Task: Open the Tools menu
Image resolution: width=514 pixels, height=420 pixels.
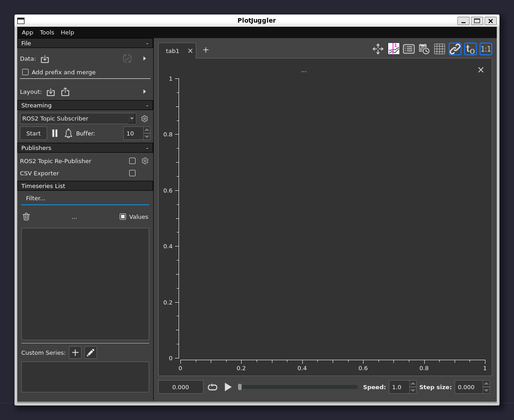Action: (47, 33)
